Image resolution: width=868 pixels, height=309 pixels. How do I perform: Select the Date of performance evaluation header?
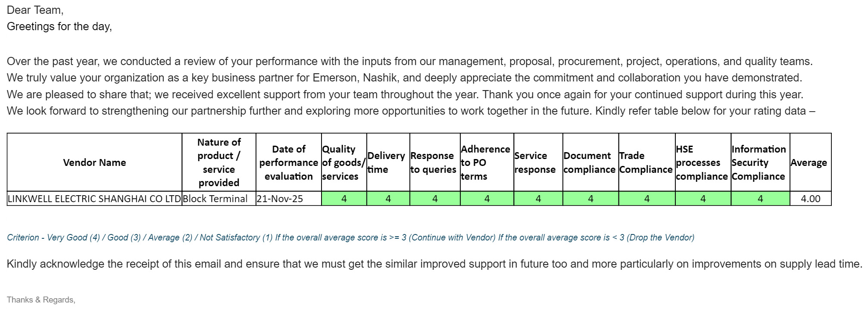[288, 162]
